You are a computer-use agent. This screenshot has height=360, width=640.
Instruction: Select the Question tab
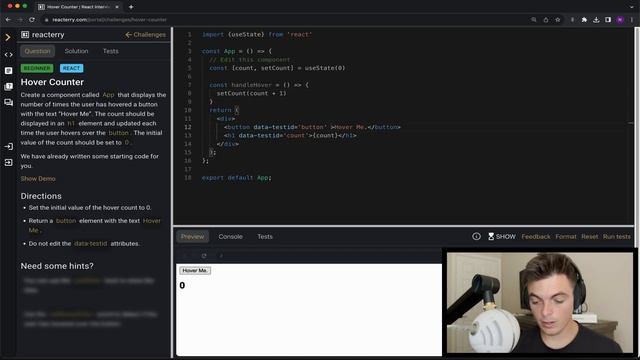37,51
